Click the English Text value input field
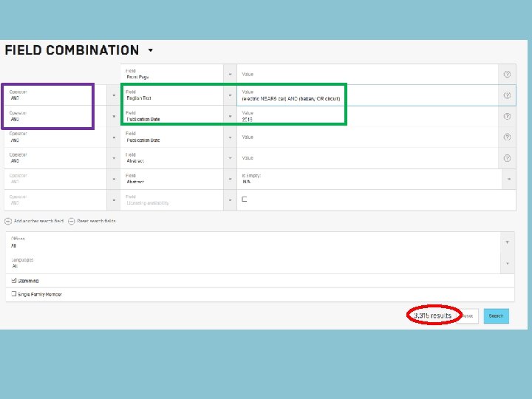This screenshot has height=399, width=532. pyautogui.click(x=367, y=95)
